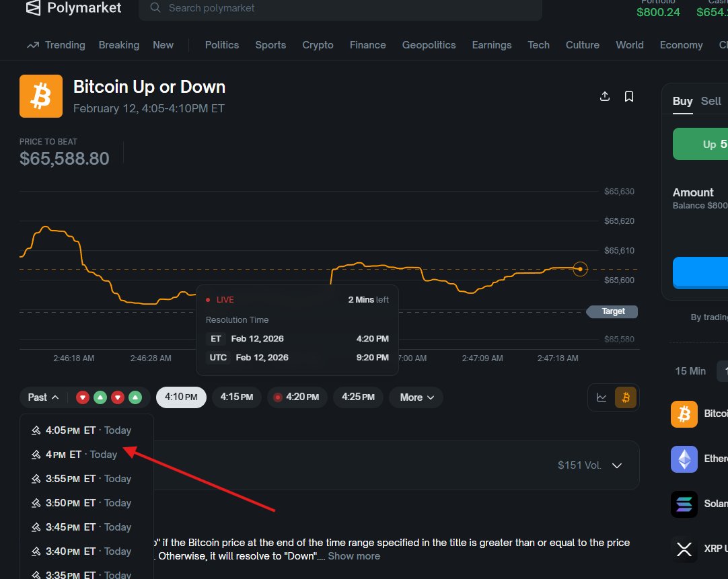
Task: Click the second green up result dot
Action: tap(135, 397)
